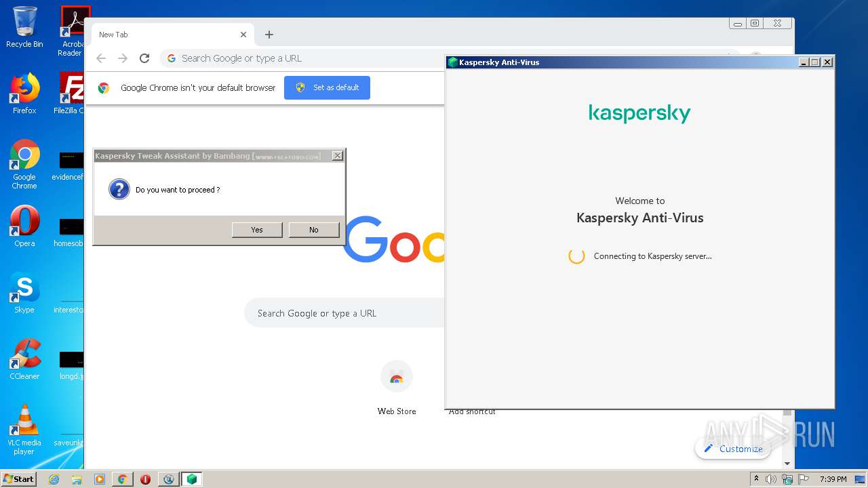Switch to Chrome in the taskbar
Viewport: 868px width, 488px height.
(122, 479)
